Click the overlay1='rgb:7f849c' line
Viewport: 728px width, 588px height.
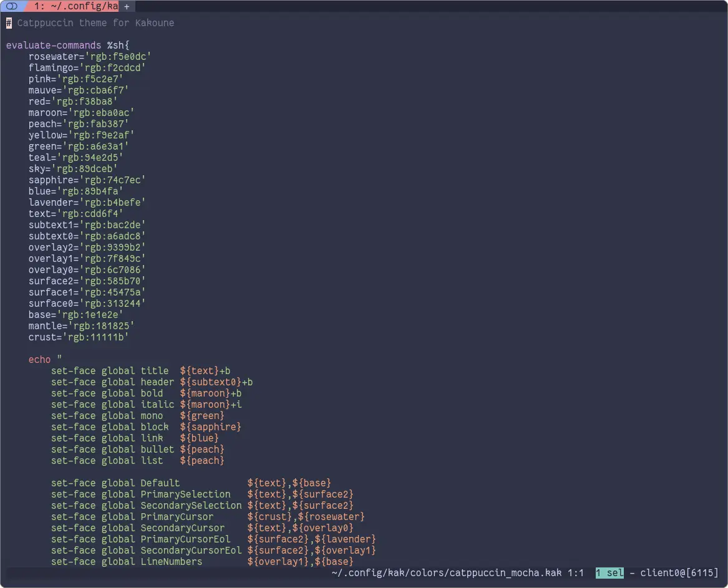tap(87, 259)
